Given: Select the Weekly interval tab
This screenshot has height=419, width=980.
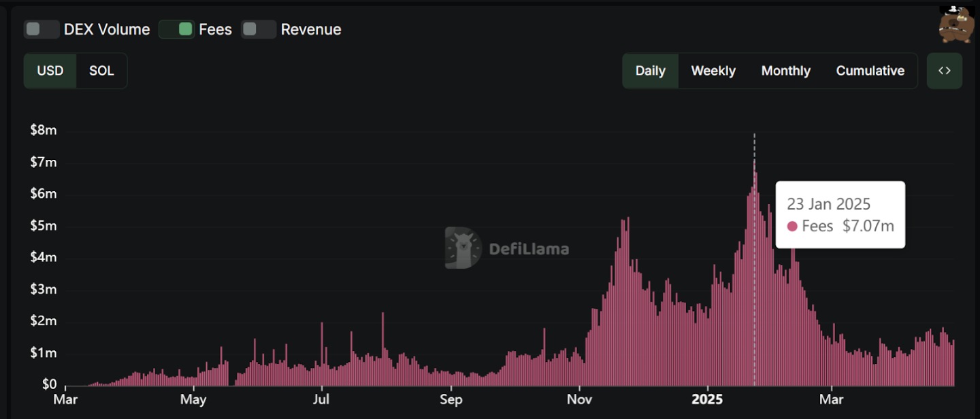Looking at the screenshot, I should (x=713, y=71).
